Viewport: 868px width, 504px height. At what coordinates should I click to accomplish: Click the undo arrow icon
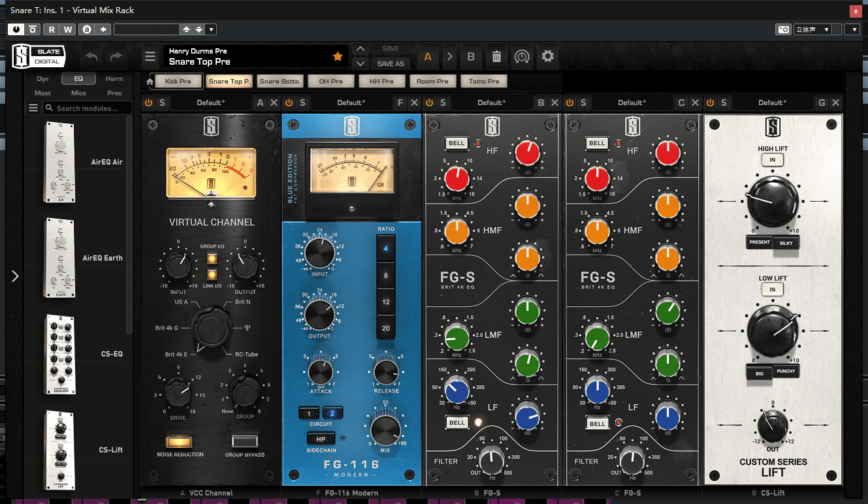(92, 57)
